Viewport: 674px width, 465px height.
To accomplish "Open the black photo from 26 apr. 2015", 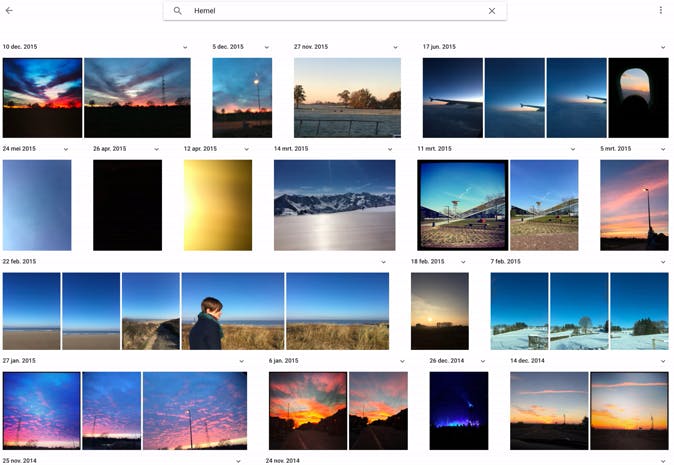I will click(x=128, y=205).
